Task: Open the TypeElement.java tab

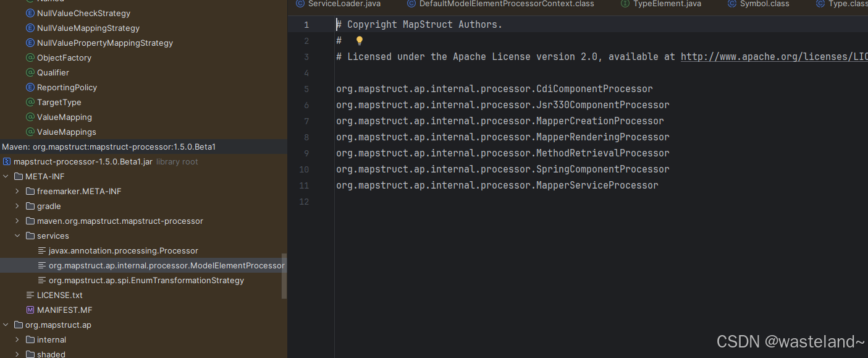Action: pos(661,4)
